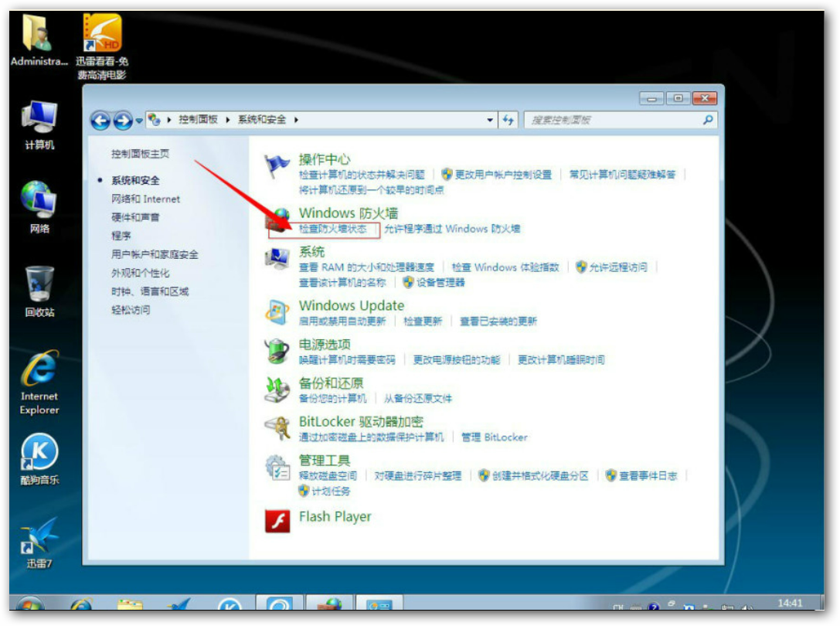Viewport: 840px width, 626px height.
Task: Open 管理 BitLocker link
Action: (x=495, y=437)
